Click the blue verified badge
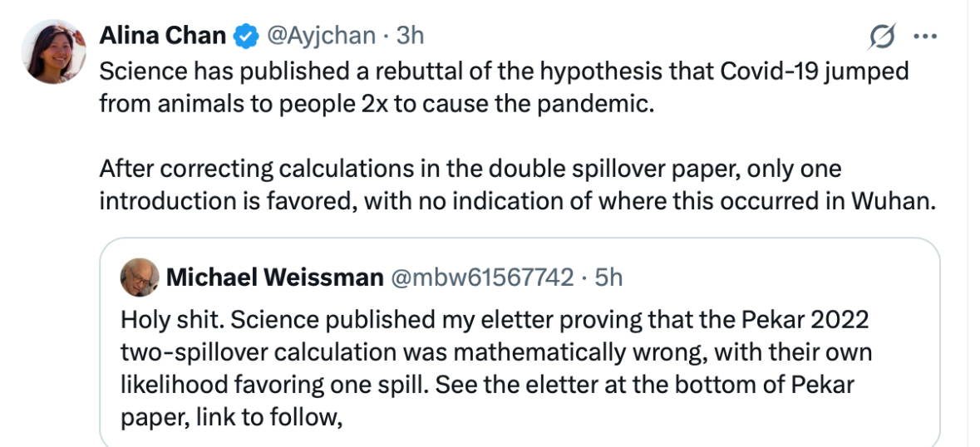Viewport: 980px width, 447px height. pos(245,36)
